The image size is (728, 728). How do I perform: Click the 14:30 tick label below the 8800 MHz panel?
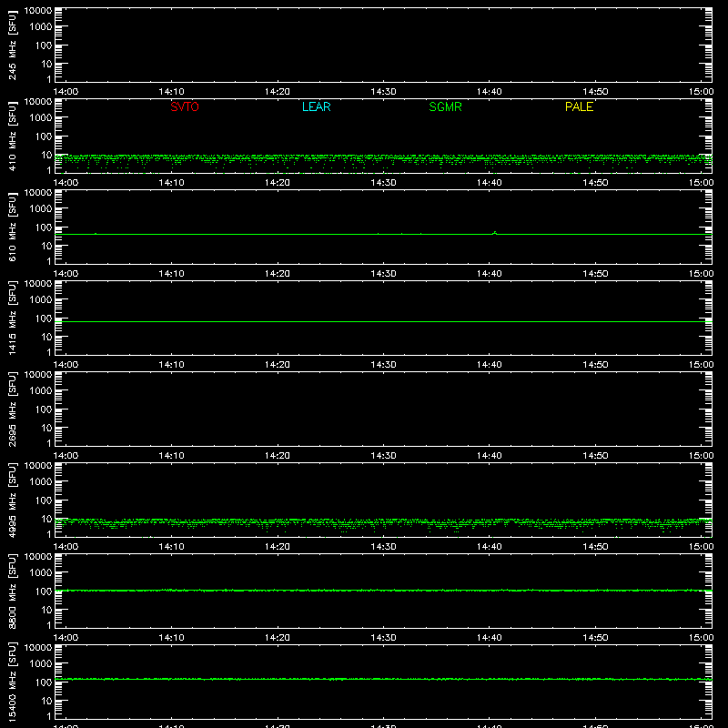[x=383, y=638]
